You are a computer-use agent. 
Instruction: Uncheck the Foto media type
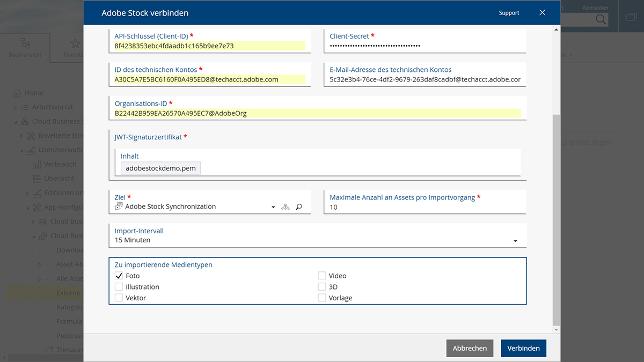119,276
